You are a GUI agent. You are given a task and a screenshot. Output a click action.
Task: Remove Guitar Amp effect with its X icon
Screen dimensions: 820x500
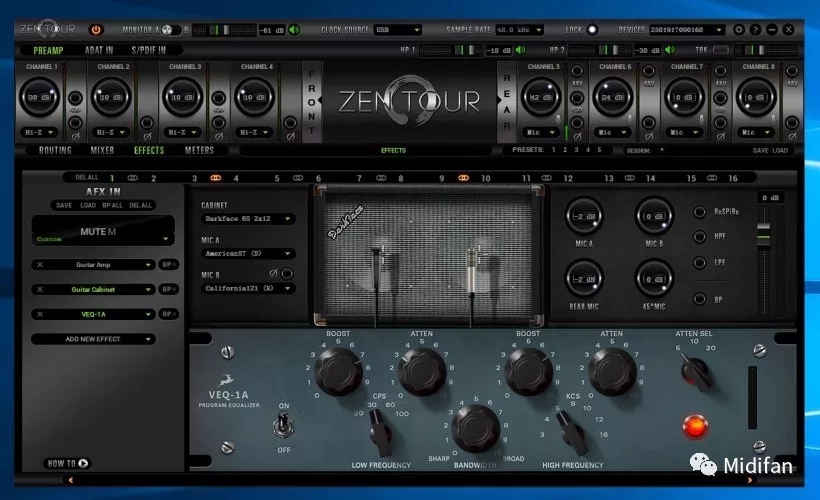[38, 265]
